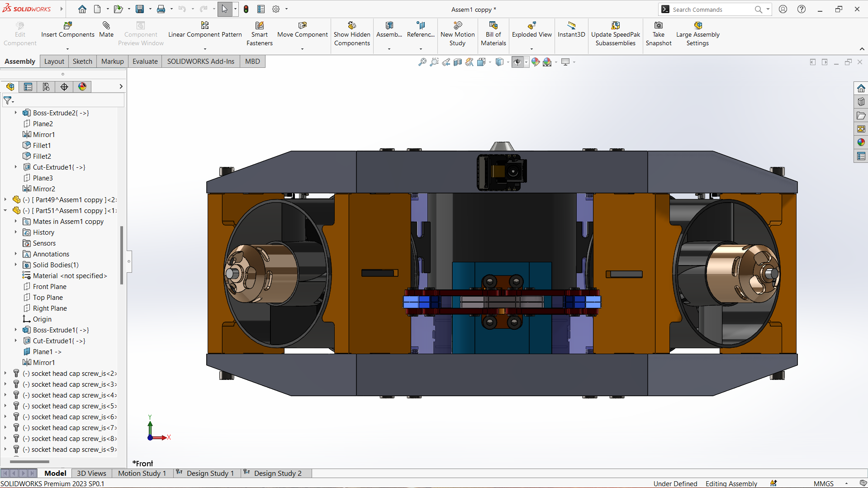Switch to the Evaluate tab
The width and height of the screenshot is (868, 488).
tap(145, 62)
